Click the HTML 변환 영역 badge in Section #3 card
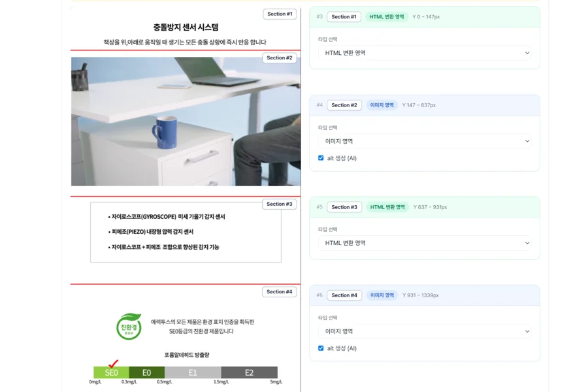Viewport: 588px width, 392px height. click(x=387, y=207)
